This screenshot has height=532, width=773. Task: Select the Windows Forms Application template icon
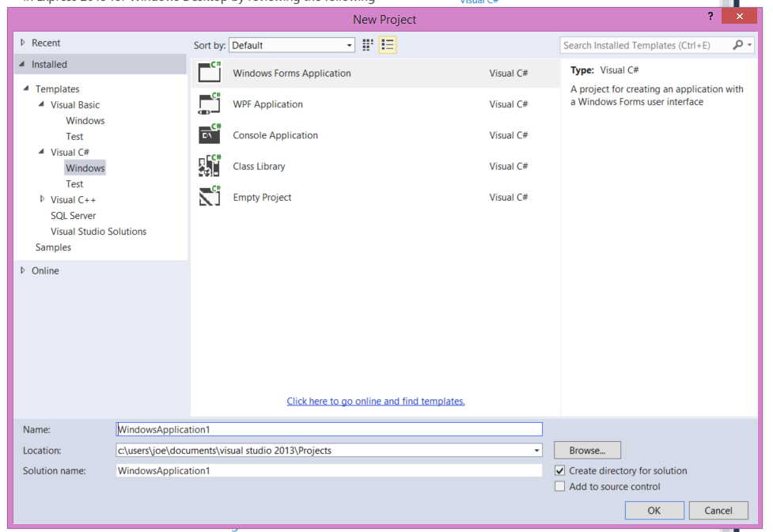coord(210,73)
